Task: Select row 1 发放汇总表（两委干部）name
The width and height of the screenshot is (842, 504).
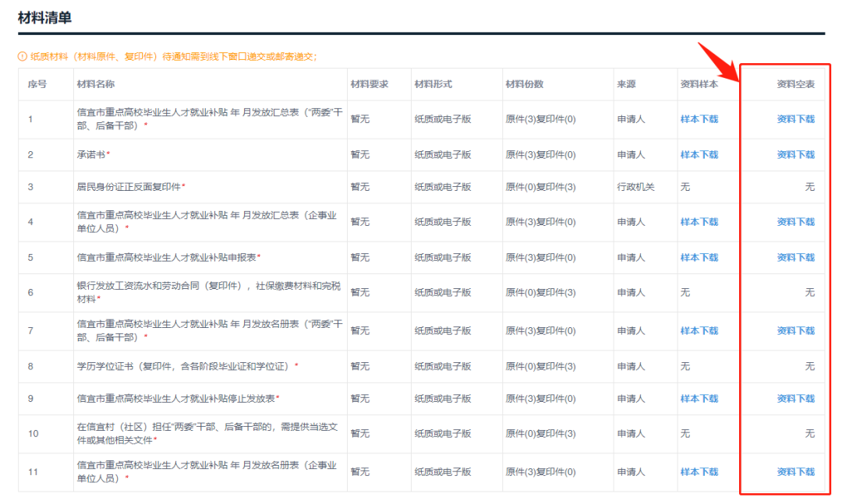Action: (210, 119)
